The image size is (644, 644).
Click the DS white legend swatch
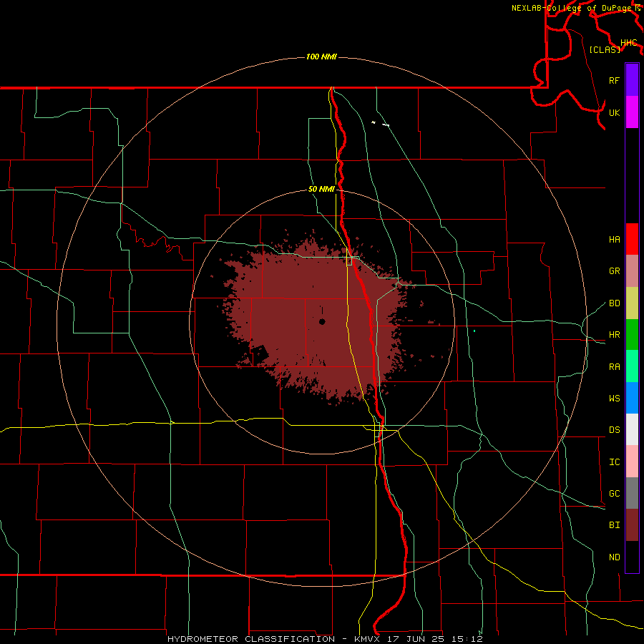point(632,429)
